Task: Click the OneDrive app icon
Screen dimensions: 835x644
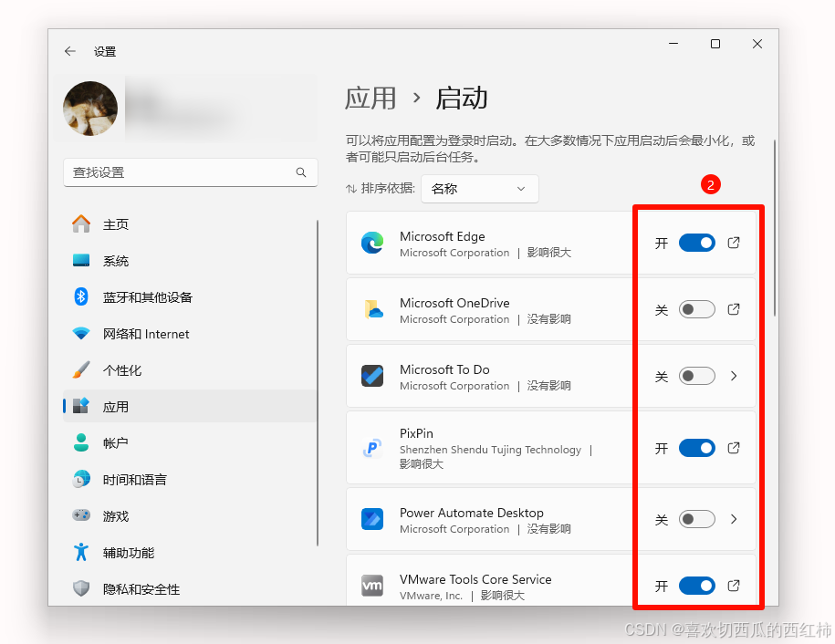Action: pyautogui.click(x=372, y=309)
